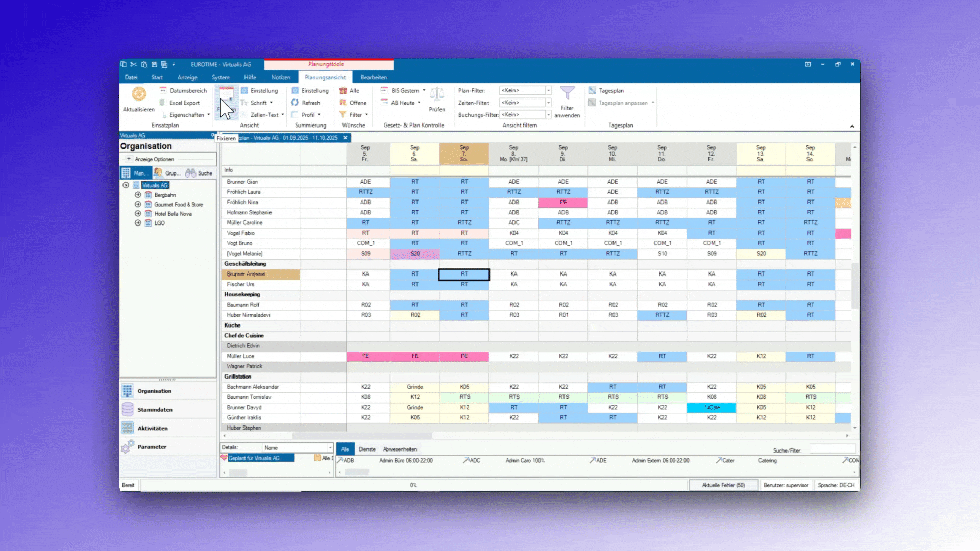Open the Details Name dropdown
The height and width of the screenshot is (551, 980).
point(330,448)
